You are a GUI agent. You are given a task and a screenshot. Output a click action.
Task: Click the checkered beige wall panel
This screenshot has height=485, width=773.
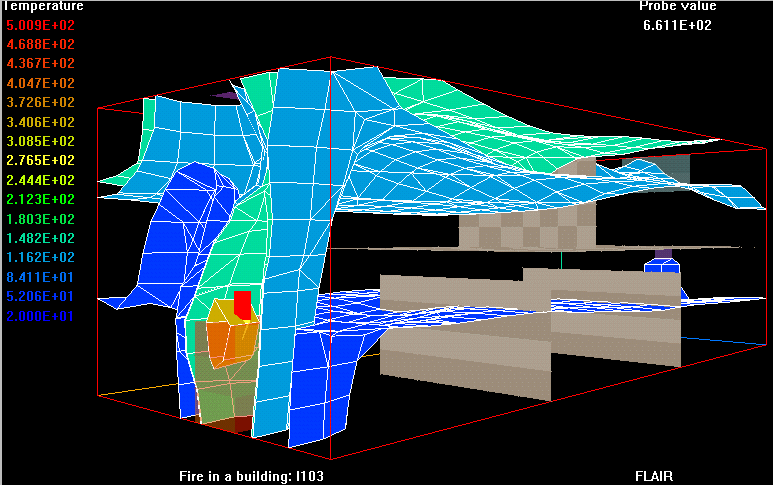(527, 229)
